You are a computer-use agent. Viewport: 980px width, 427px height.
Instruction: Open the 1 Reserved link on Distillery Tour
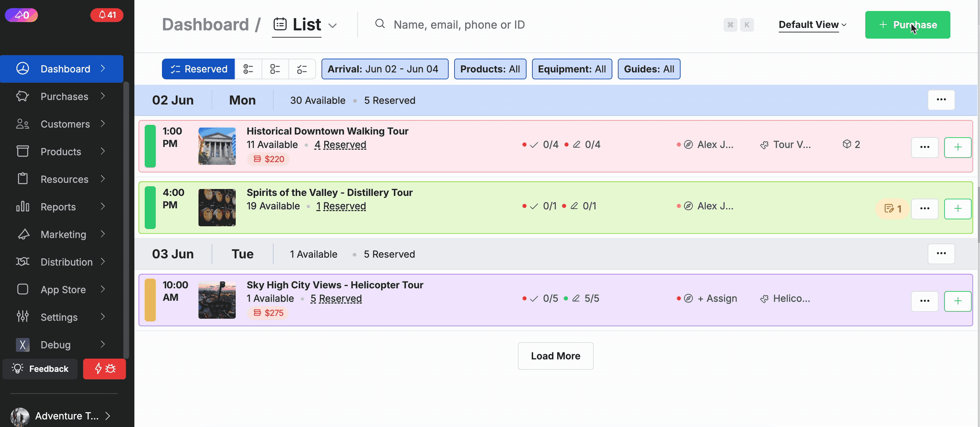[341, 206]
